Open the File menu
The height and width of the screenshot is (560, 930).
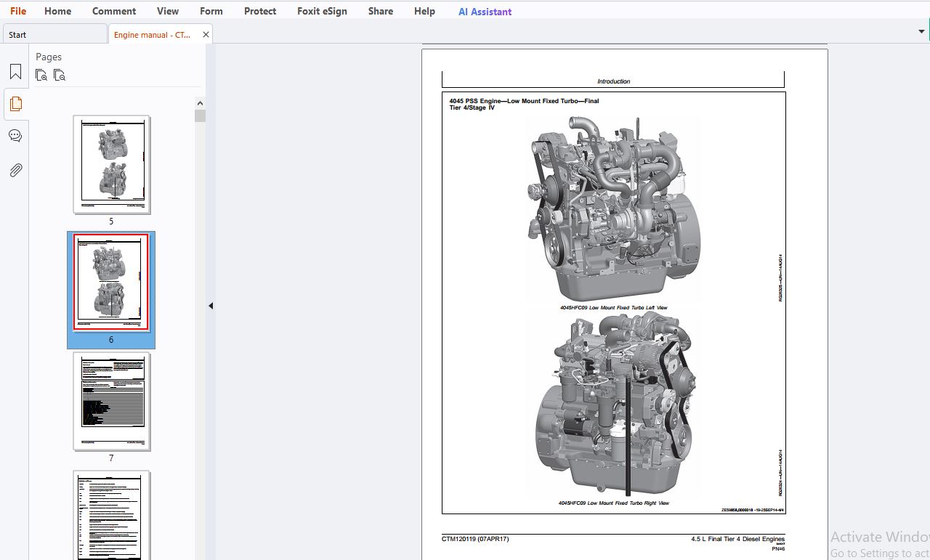click(18, 11)
